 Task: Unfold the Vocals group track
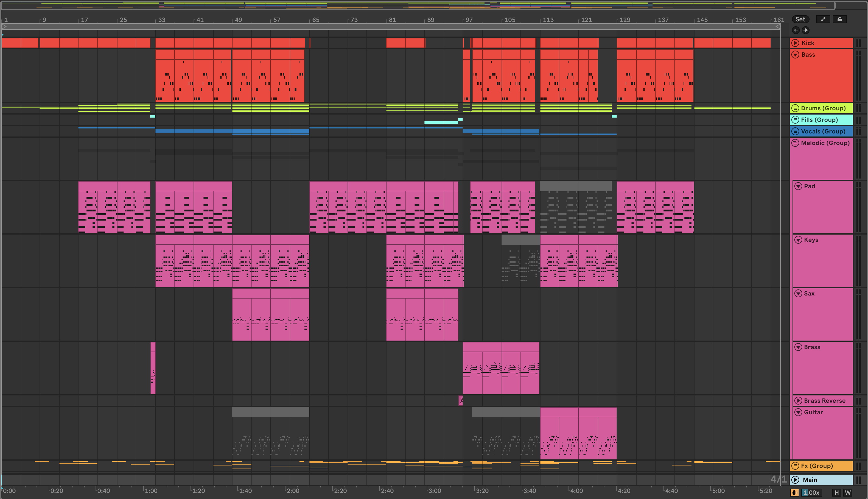[x=795, y=132]
